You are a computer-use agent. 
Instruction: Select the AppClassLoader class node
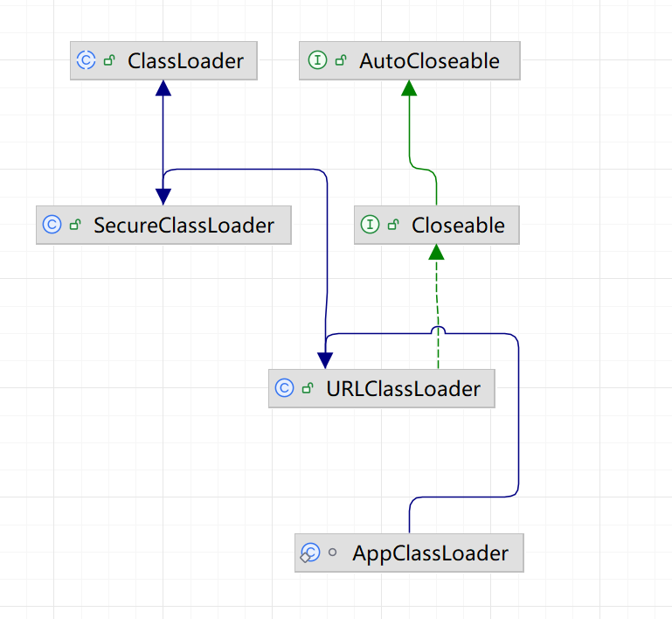[409, 553]
